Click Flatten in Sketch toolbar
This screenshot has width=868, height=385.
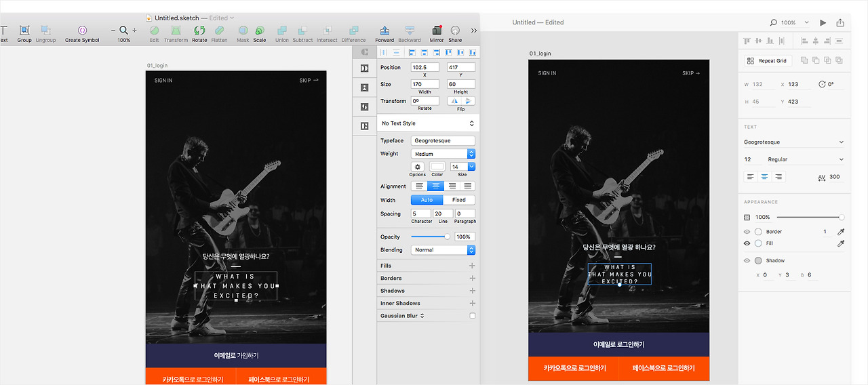point(220,33)
